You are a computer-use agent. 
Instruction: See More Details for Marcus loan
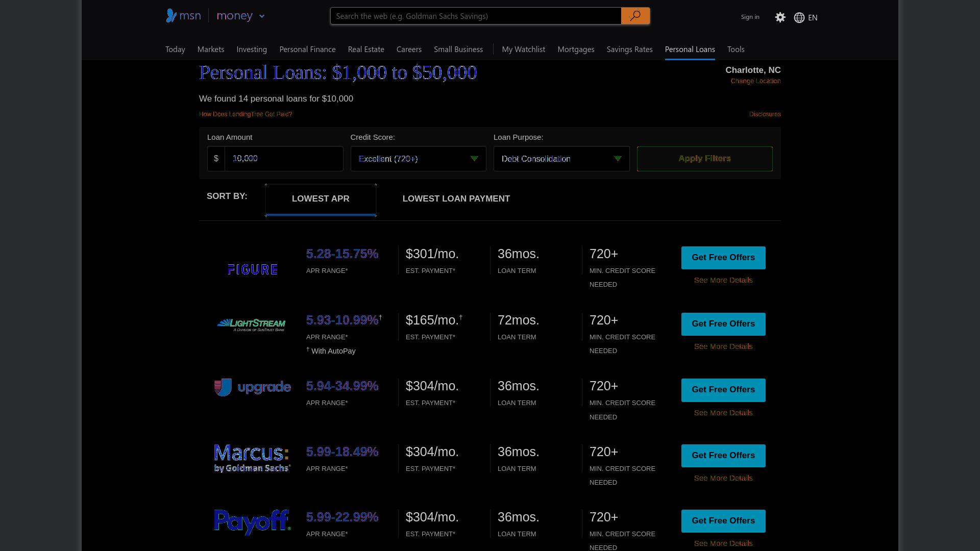point(723,478)
